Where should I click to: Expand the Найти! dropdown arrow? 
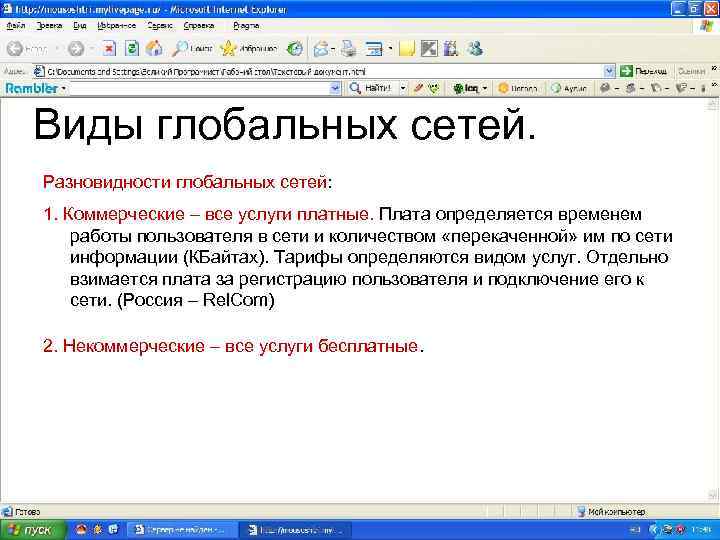(x=403, y=88)
